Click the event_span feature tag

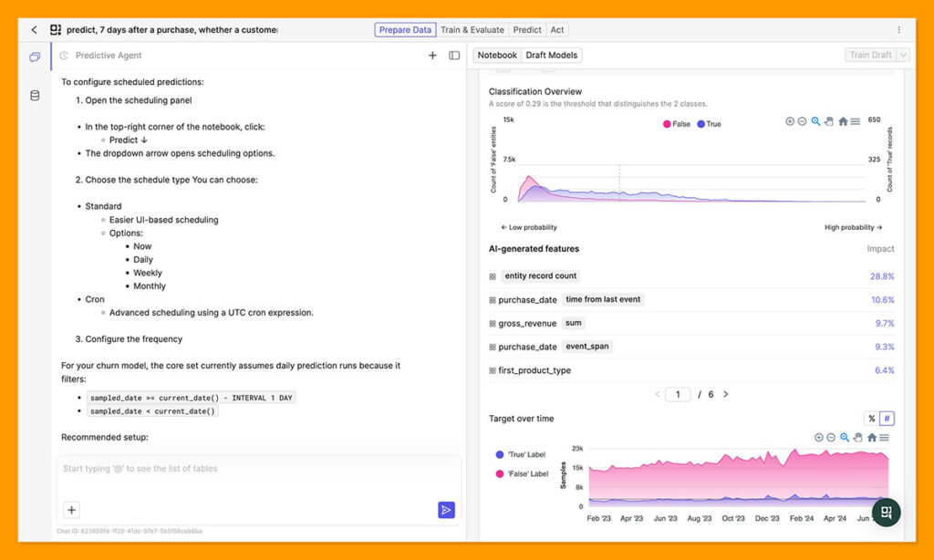coord(586,347)
